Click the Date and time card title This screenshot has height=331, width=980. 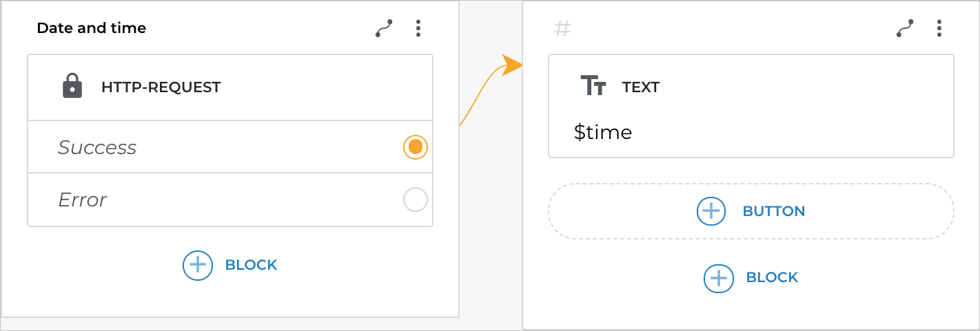[x=91, y=28]
